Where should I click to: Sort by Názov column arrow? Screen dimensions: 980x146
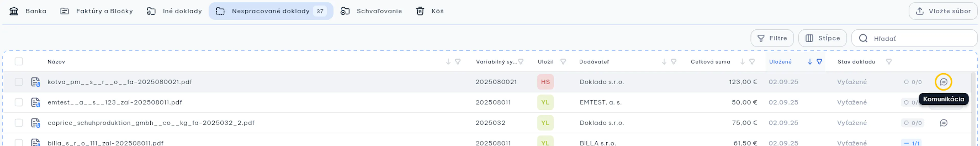click(448, 61)
